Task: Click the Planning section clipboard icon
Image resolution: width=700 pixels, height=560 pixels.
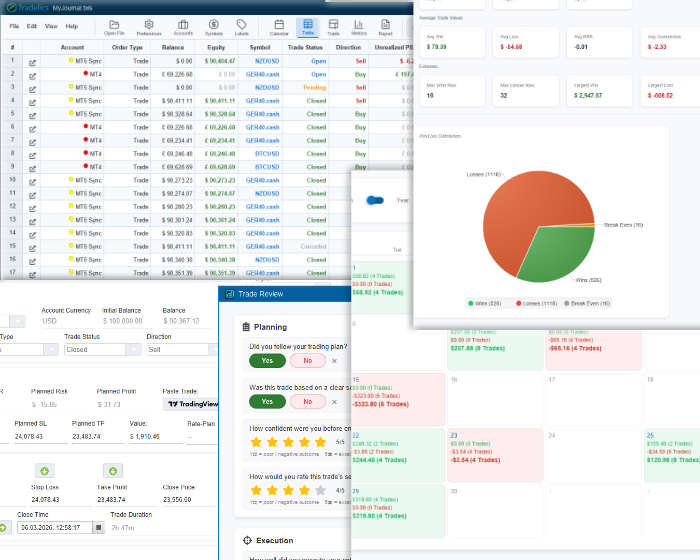Action: [246, 327]
